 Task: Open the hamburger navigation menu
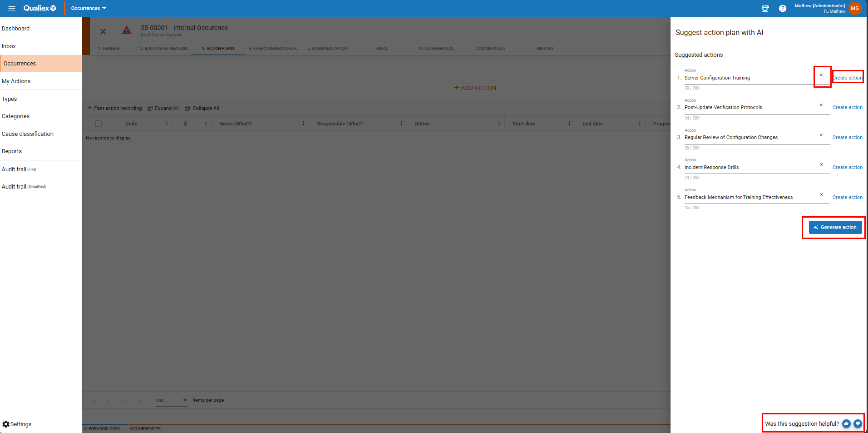coord(12,8)
